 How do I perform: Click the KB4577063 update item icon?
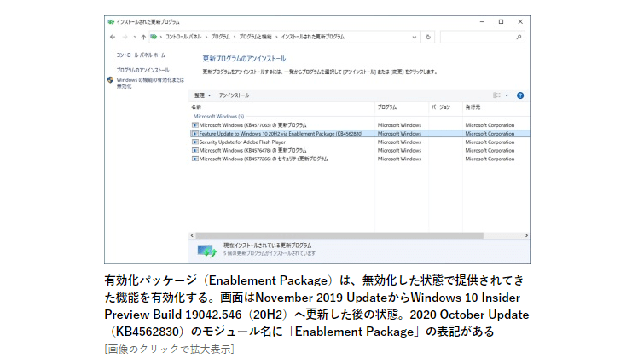pos(195,124)
